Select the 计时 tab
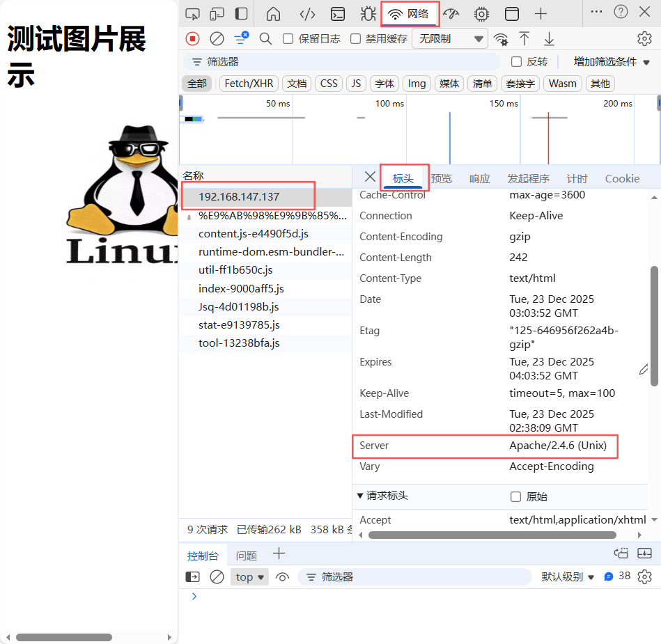661x644 pixels. [x=576, y=179]
